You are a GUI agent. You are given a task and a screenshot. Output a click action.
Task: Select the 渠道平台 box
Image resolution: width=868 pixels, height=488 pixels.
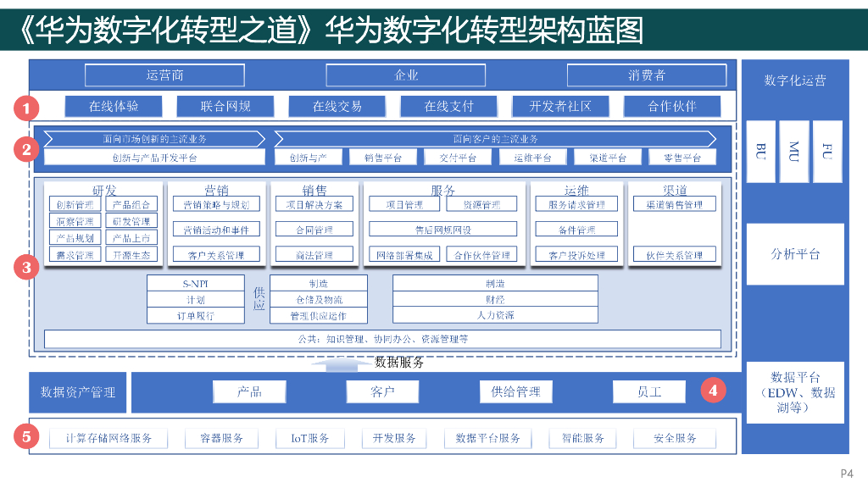[x=608, y=158]
